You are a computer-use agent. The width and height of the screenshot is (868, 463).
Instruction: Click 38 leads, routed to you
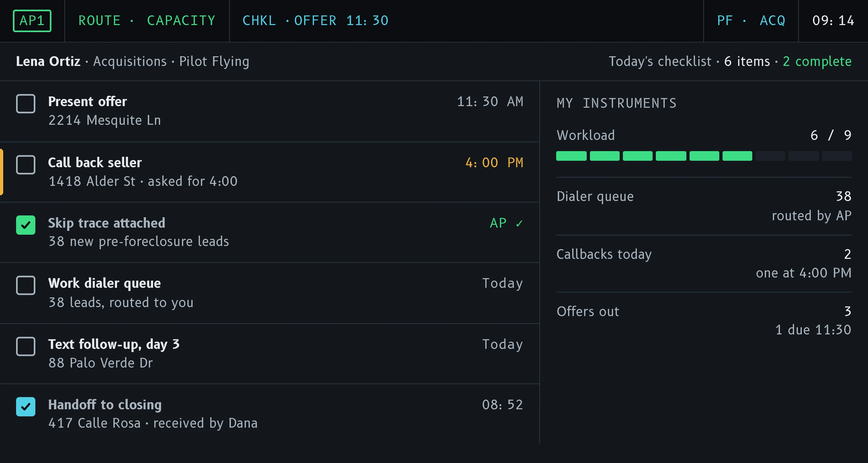[x=121, y=302]
